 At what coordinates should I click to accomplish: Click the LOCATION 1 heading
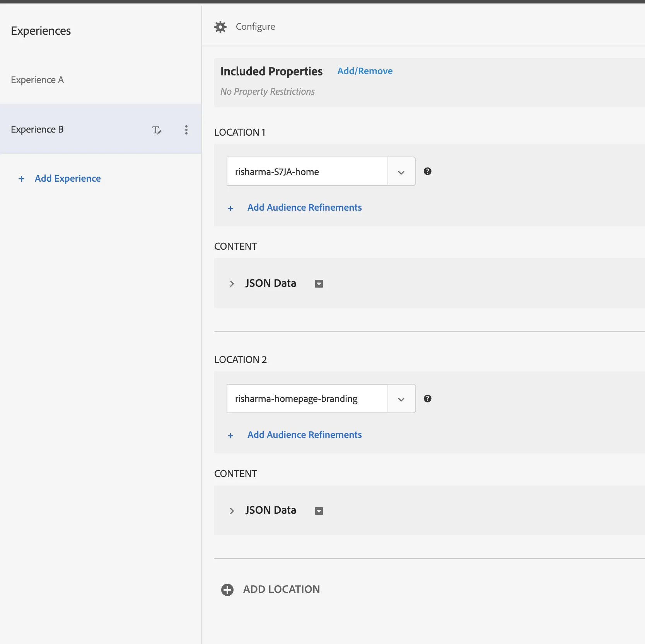pos(240,132)
